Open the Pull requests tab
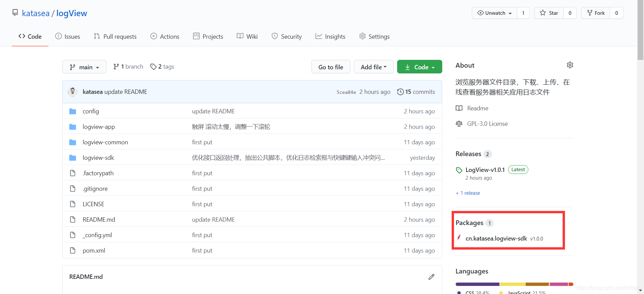644x294 pixels. [x=115, y=36]
